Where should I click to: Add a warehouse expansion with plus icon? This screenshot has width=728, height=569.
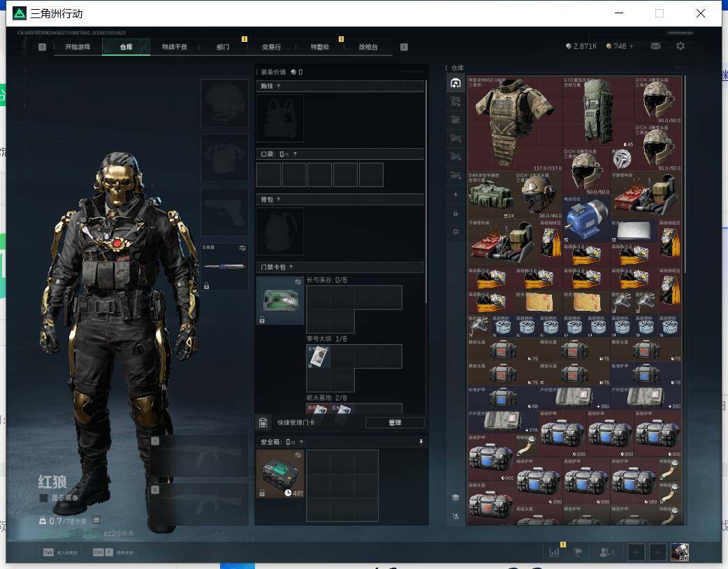point(456,195)
